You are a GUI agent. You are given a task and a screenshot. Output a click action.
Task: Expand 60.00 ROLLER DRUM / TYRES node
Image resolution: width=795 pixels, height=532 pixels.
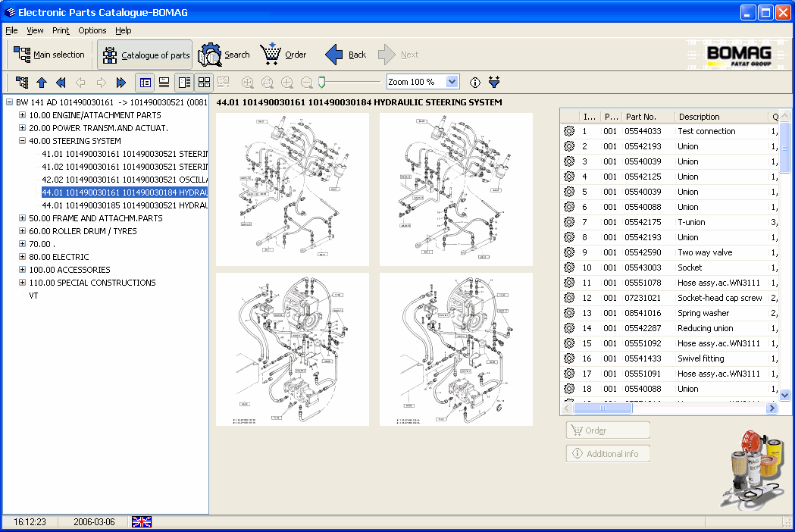22,230
